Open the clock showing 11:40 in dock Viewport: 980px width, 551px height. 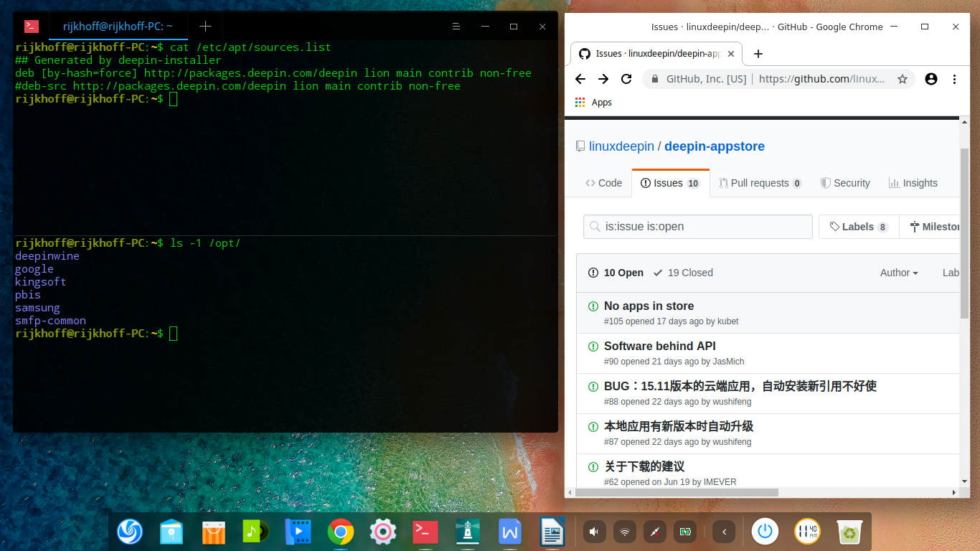808,532
